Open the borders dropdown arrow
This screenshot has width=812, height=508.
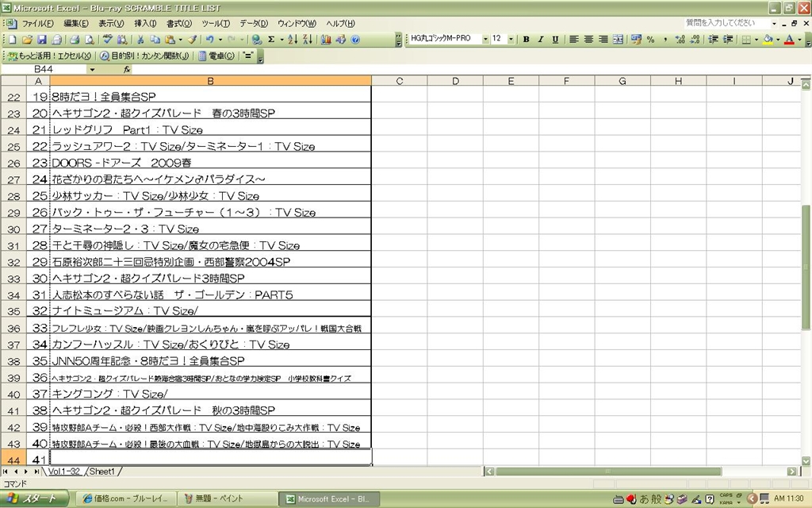click(756, 40)
